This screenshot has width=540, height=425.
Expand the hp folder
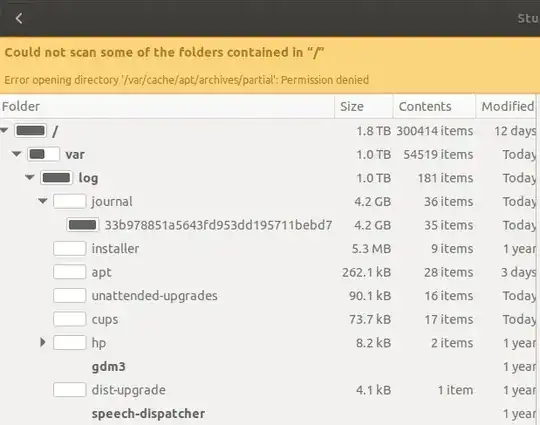point(43,342)
